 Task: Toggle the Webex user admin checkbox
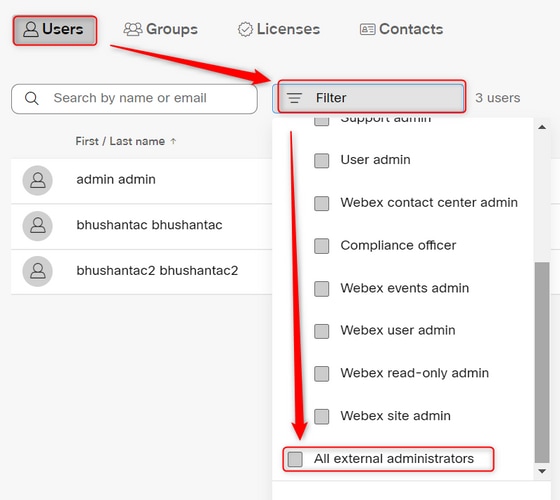tap(321, 331)
